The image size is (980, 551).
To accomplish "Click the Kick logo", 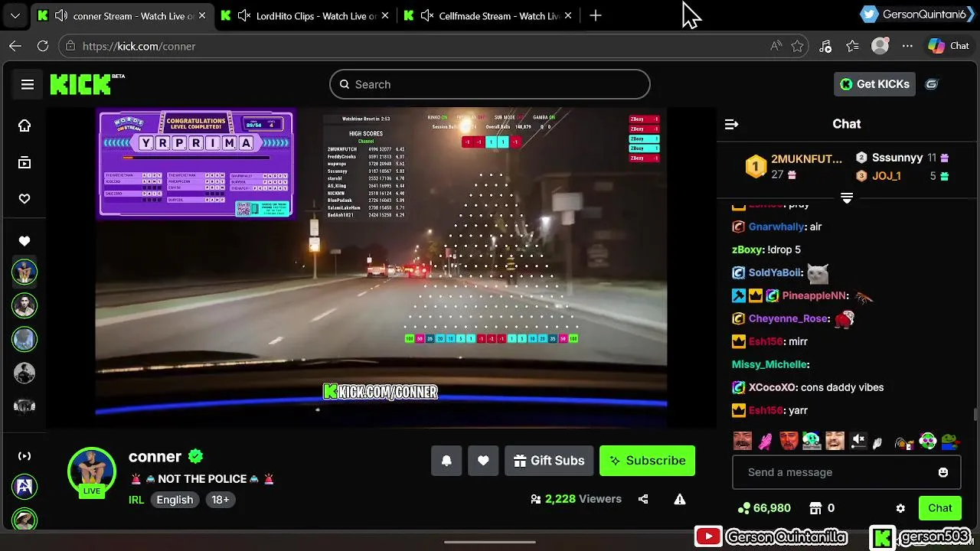I will click(81, 84).
